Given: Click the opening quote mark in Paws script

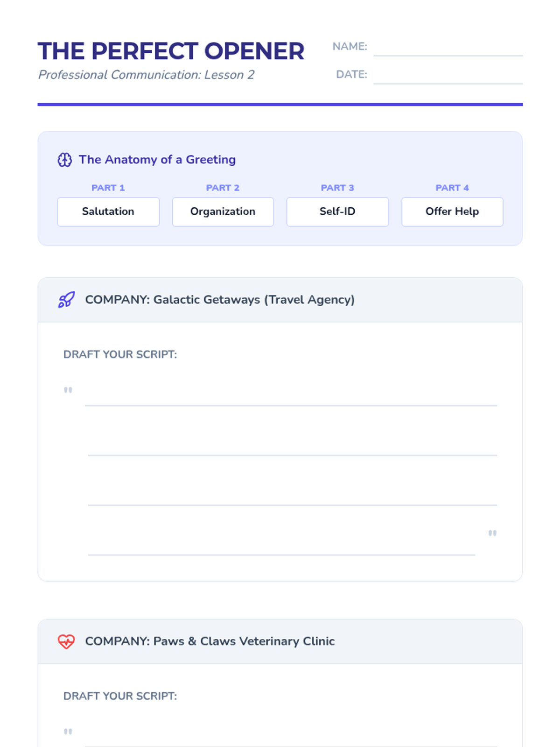Looking at the screenshot, I should point(68,732).
